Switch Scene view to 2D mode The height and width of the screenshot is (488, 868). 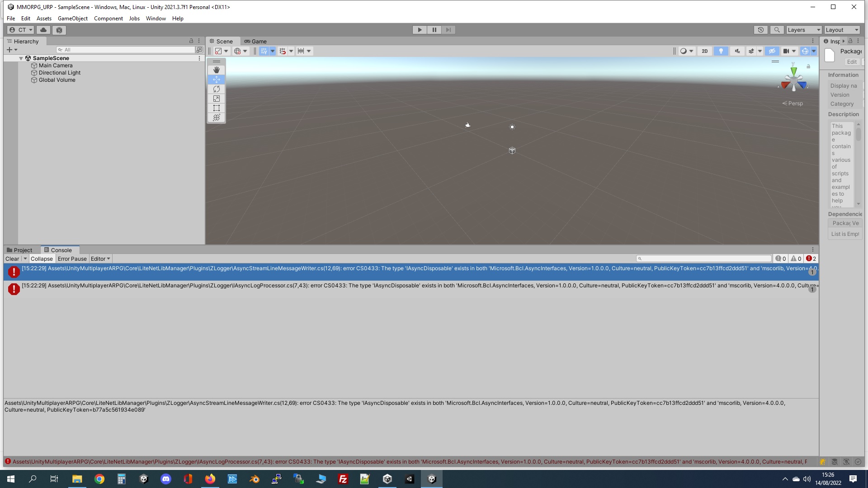tap(704, 51)
